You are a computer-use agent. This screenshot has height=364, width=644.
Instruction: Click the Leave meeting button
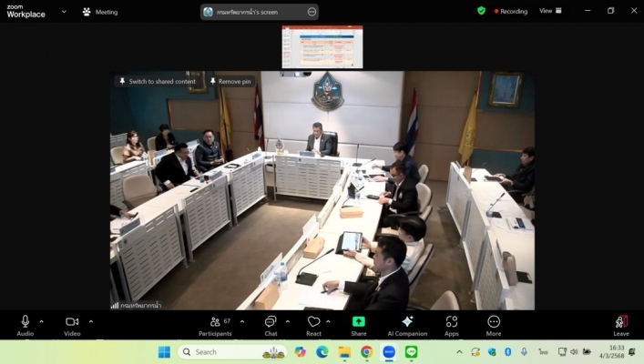[620, 323]
